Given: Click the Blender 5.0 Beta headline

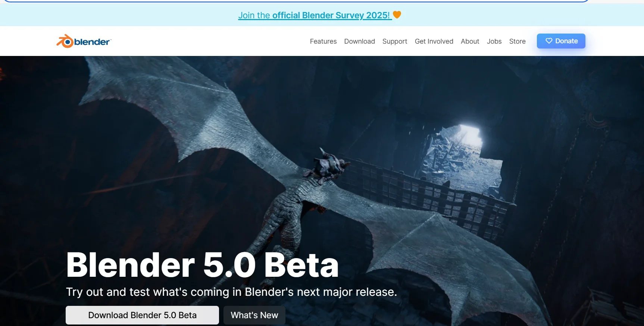Looking at the screenshot, I should point(202,265).
